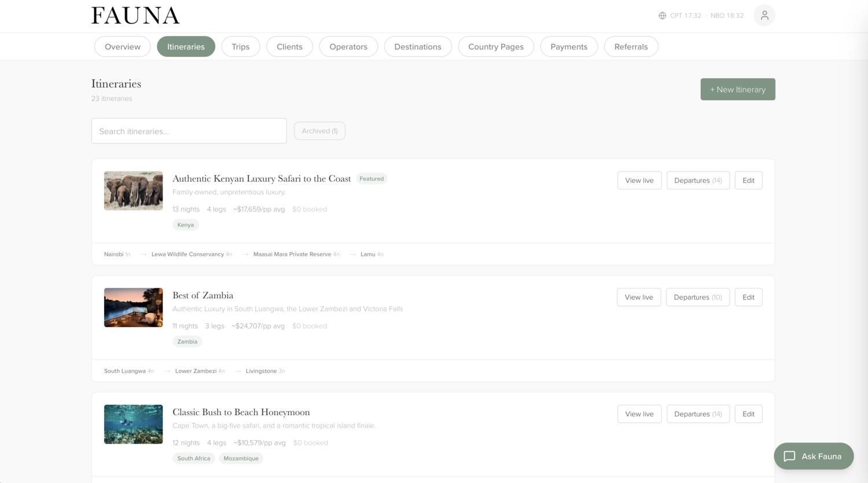Open the Ask Fauna chat
868x483 pixels.
pyautogui.click(x=814, y=456)
